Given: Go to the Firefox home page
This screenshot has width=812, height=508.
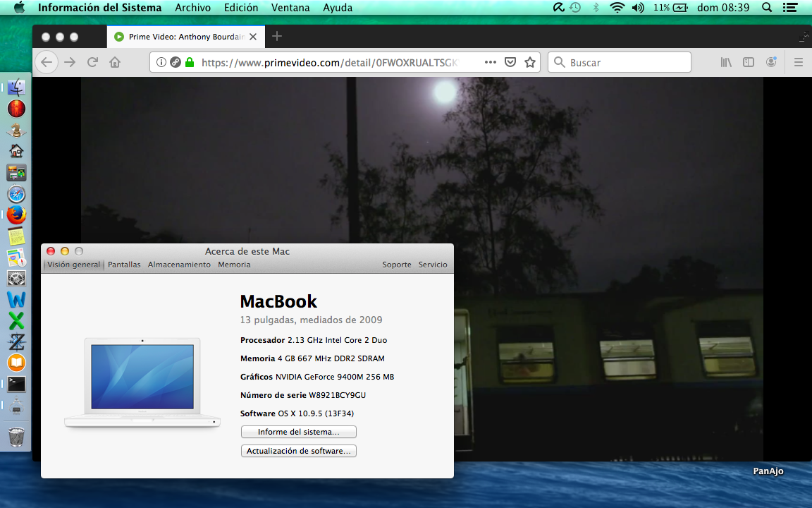Looking at the screenshot, I should [x=115, y=62].
